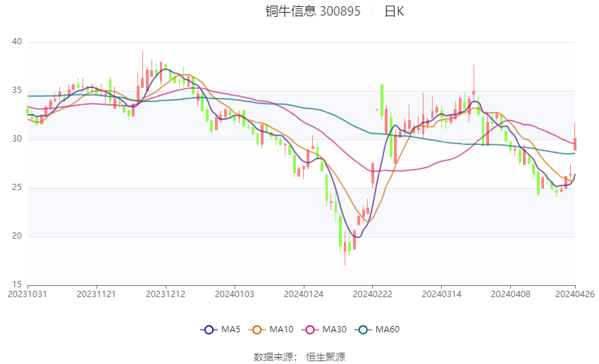Viewport: 599px width, 364px height.
Task: Click y-axis value 30
Action: 17,139
